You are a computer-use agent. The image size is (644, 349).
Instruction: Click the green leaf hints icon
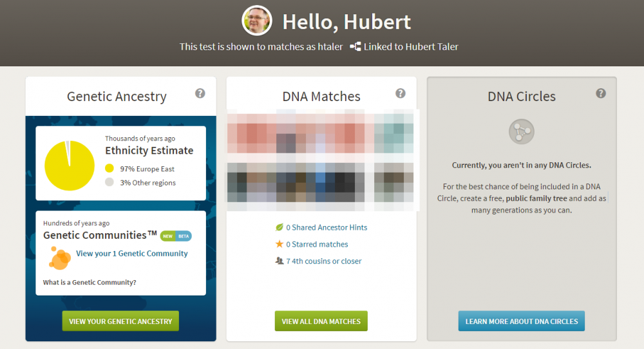point(279,227)
